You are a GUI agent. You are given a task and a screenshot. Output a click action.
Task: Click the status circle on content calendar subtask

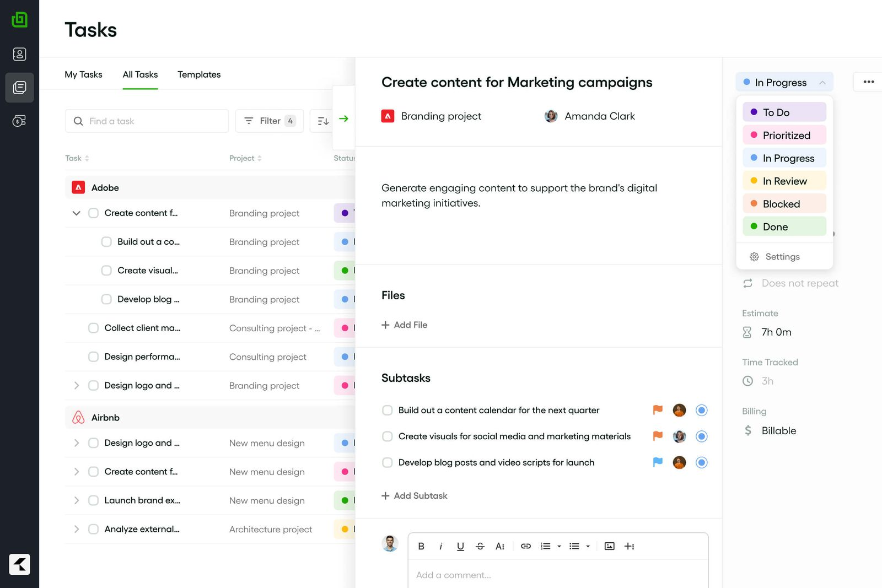[701, 410]
